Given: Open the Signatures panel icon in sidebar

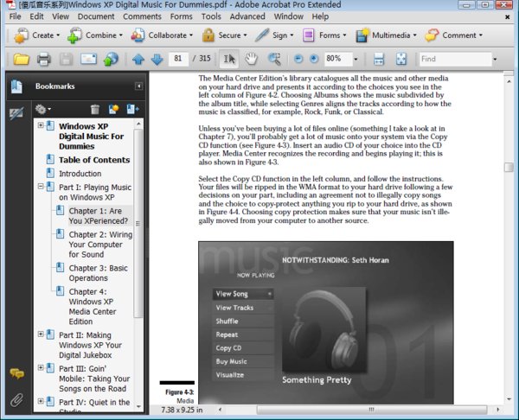Looking at the screenshot, I should coord(16,113).
